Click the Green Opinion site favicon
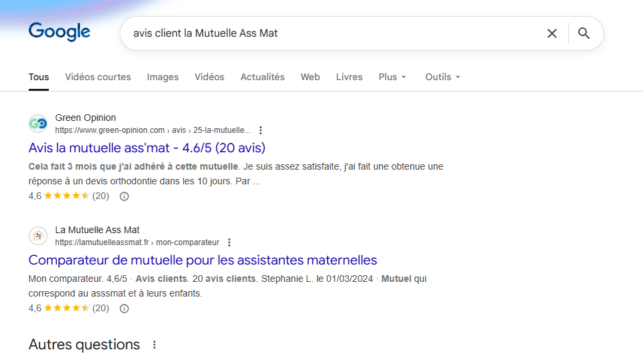643x364 pixels. pos(38,124)
